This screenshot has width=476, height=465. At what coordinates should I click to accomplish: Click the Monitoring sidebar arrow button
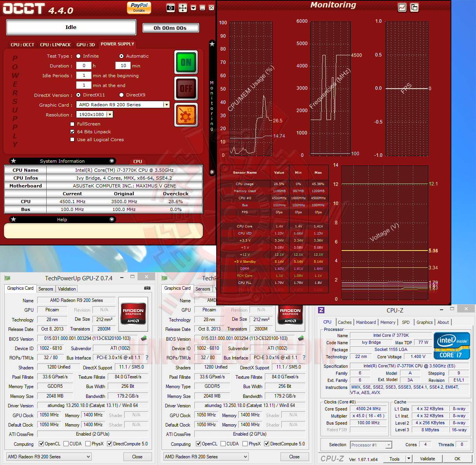coord(212,172)
